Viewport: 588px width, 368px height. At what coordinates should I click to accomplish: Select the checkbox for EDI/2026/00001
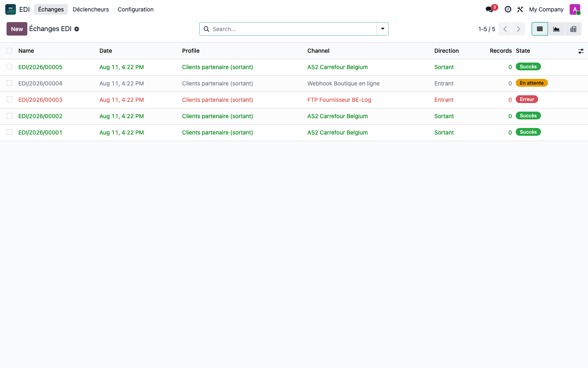(9, 132)
